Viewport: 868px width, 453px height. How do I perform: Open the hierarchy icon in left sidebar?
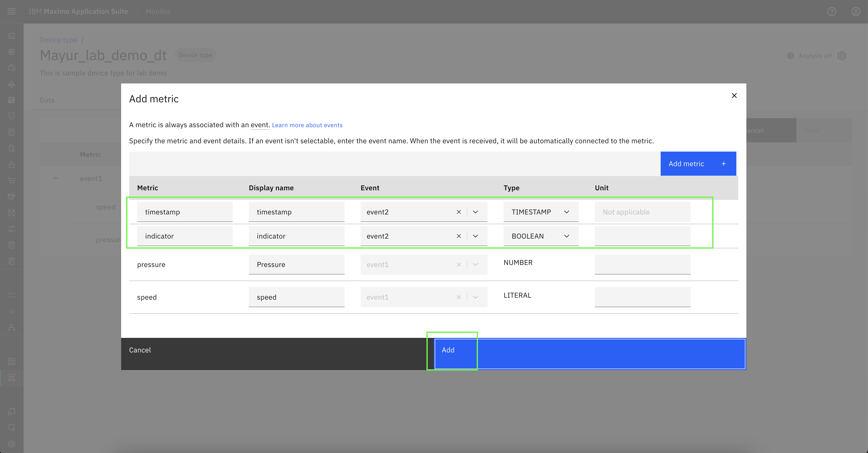(12, 327)
